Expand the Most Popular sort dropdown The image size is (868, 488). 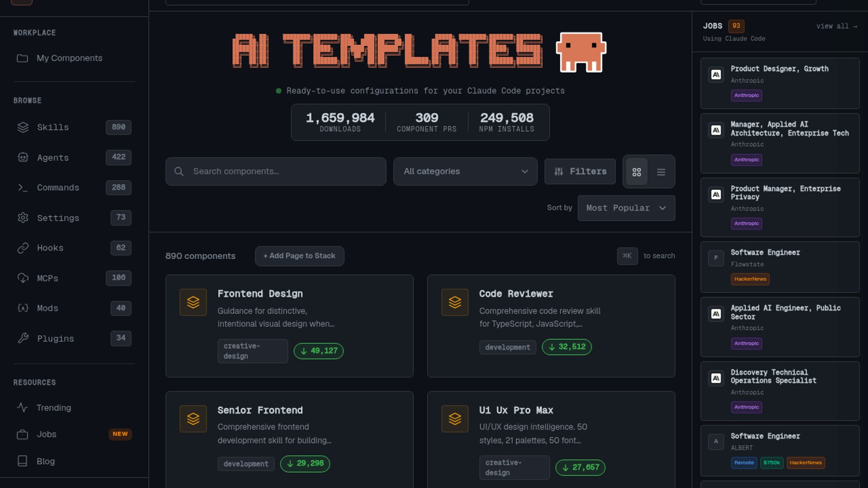[626, 208]
